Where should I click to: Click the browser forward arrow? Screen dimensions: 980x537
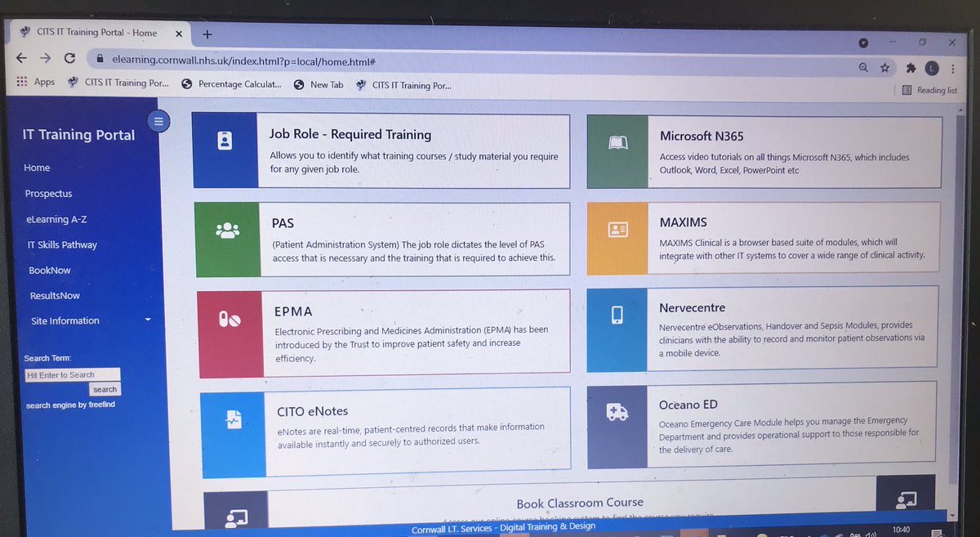point(45,58)
